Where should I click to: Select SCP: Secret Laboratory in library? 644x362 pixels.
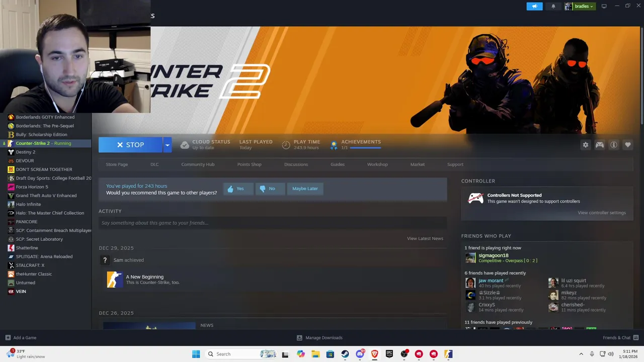pyautogui.click(x=39, y=239)
